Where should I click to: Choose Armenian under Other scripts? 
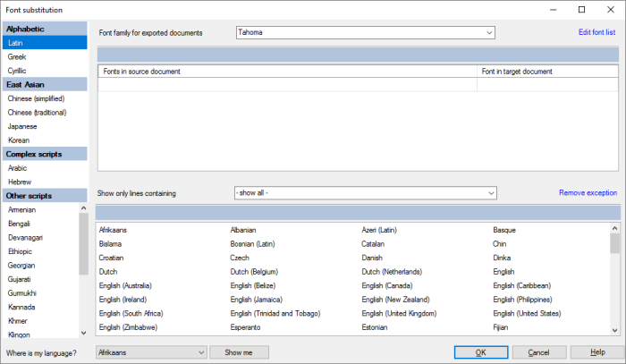point(22,209)
